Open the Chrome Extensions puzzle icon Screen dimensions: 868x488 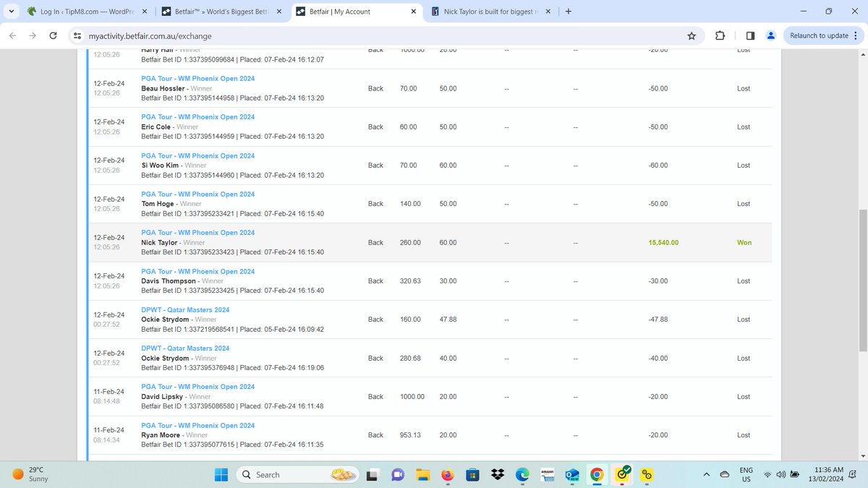coord(720,35)
